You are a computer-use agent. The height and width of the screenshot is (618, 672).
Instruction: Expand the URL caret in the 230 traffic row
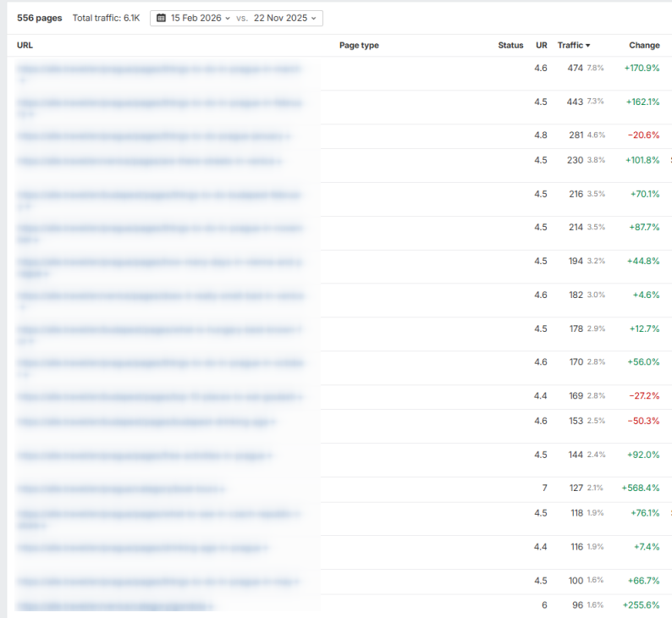(280, 161)
